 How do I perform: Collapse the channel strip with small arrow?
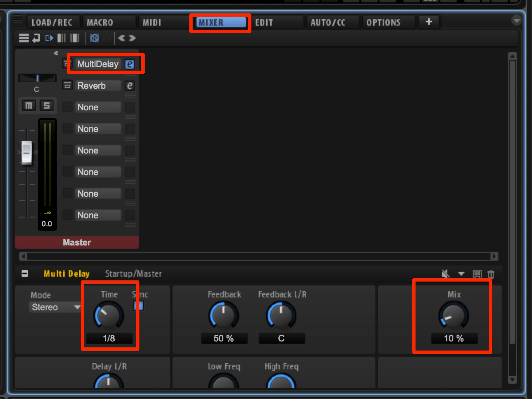coord(56,53)
